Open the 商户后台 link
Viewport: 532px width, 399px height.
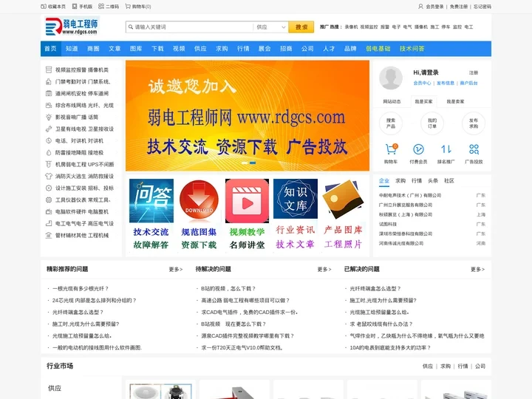point(469,83)
